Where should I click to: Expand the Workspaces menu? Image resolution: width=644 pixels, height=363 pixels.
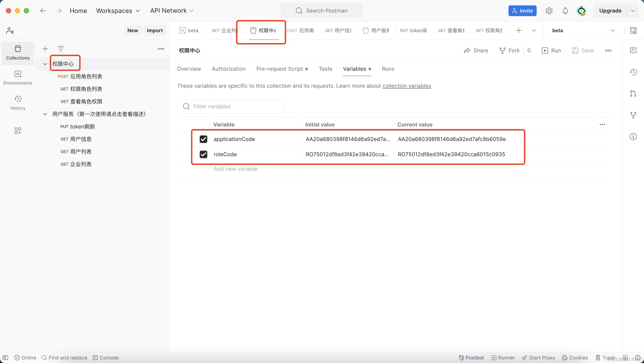click(x=118, y=11)
